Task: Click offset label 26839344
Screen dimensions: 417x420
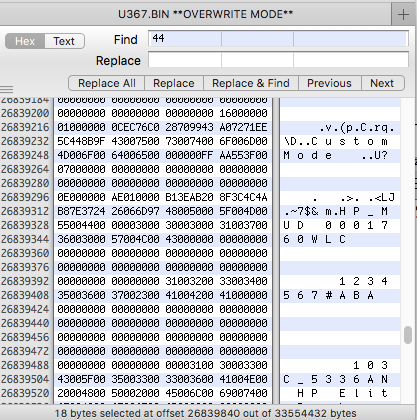Action: click(x=25, y=239)
